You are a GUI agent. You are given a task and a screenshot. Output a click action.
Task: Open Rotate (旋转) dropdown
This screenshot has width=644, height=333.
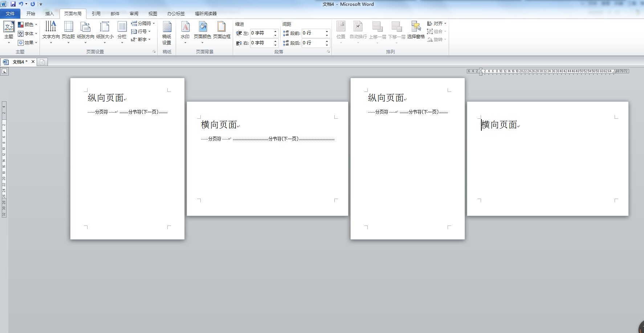tap(437, 39)
